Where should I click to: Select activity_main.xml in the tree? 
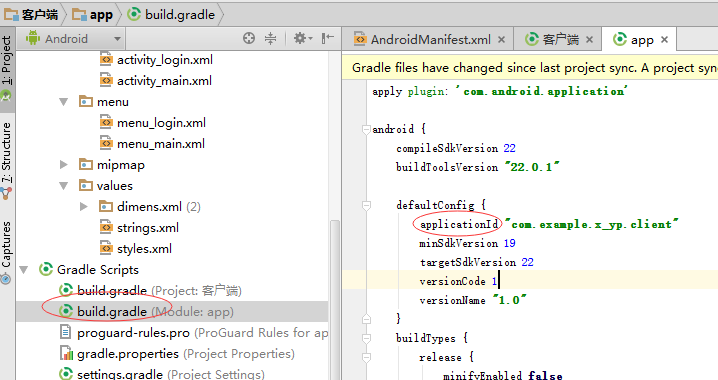click(156, 81)
